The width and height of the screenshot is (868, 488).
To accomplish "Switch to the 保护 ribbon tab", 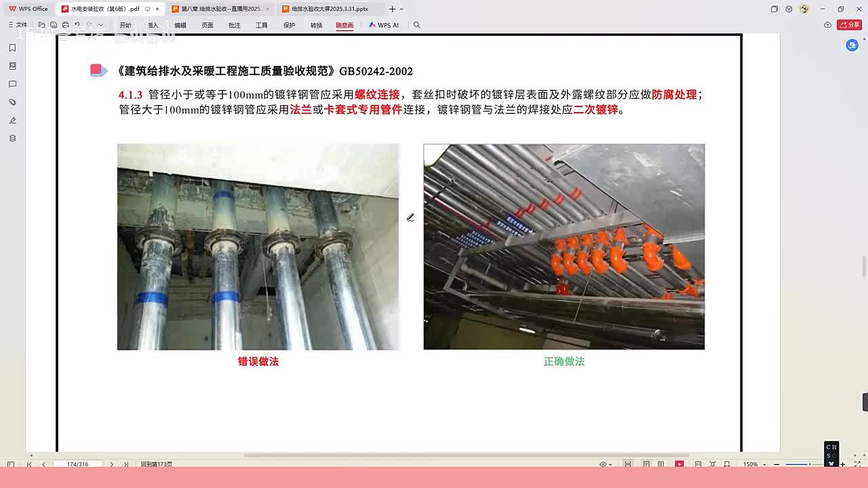I will click(x=290, y=25).
